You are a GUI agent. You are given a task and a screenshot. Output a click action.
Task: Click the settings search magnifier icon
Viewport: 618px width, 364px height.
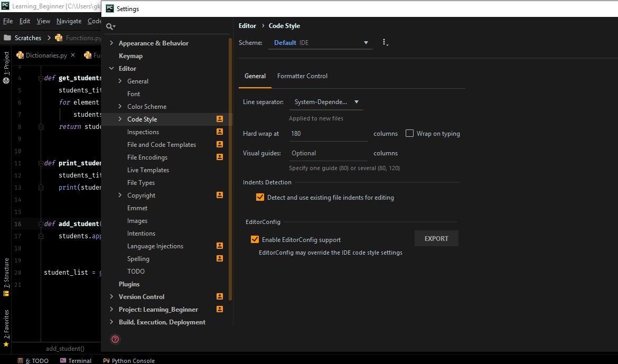110,26
